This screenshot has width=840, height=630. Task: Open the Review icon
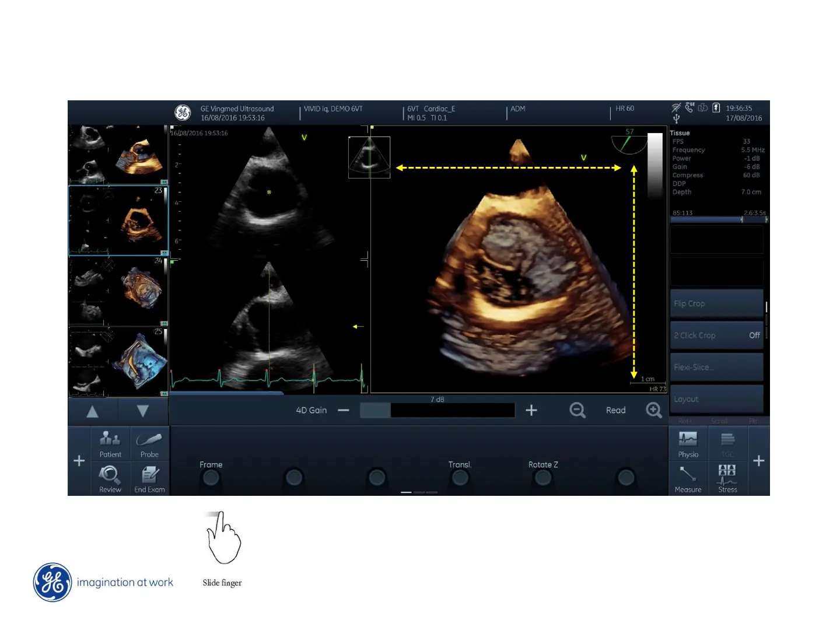(x=110, y=479)
